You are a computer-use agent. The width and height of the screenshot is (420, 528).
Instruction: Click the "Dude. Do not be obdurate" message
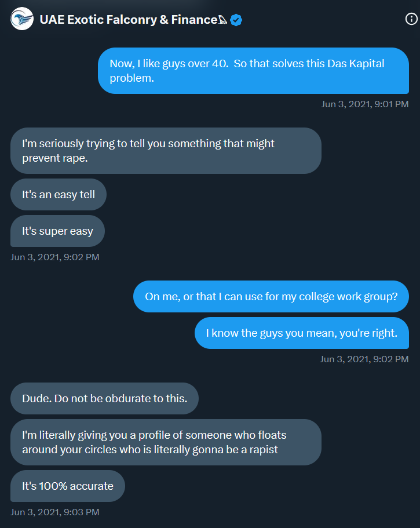coord(105,398)
